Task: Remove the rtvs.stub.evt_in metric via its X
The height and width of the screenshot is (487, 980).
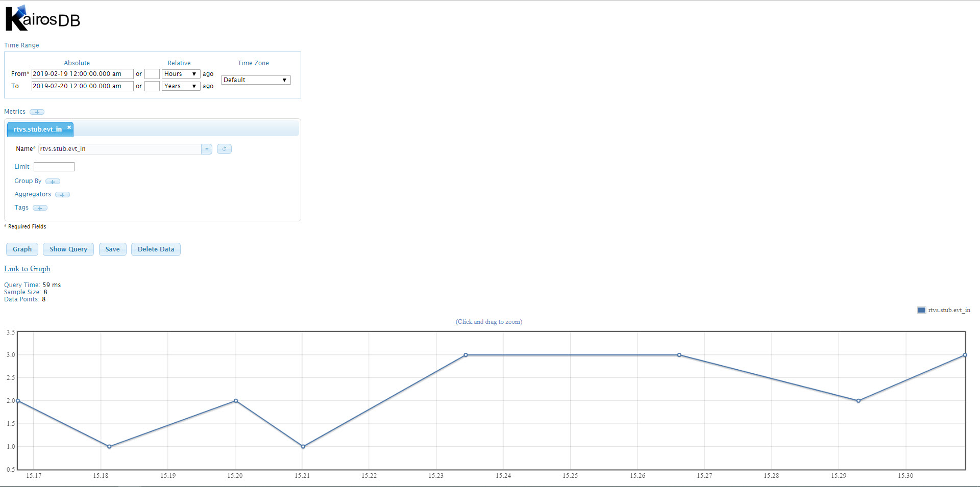Action: tap(69, 128)
